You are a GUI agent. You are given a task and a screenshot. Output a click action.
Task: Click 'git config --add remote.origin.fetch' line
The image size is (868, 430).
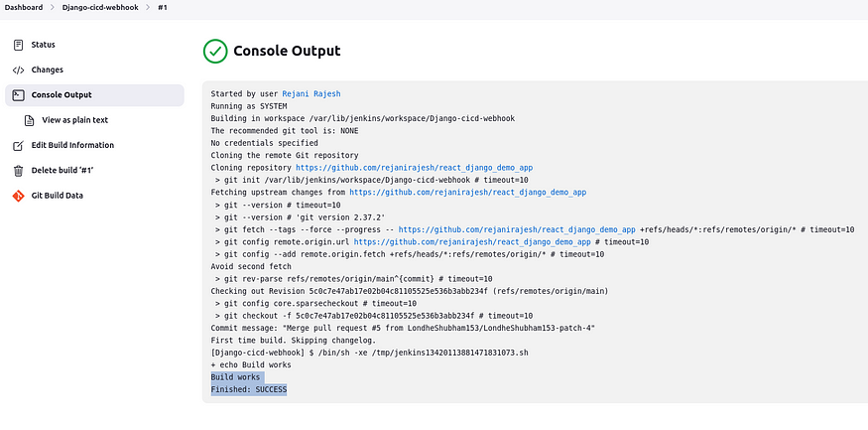[410, 254]
